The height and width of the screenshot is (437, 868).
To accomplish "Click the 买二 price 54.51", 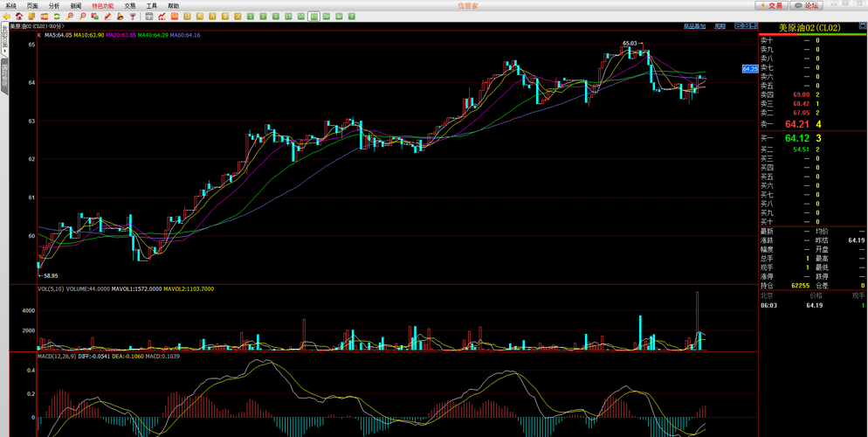I will [x=802, y=149].
